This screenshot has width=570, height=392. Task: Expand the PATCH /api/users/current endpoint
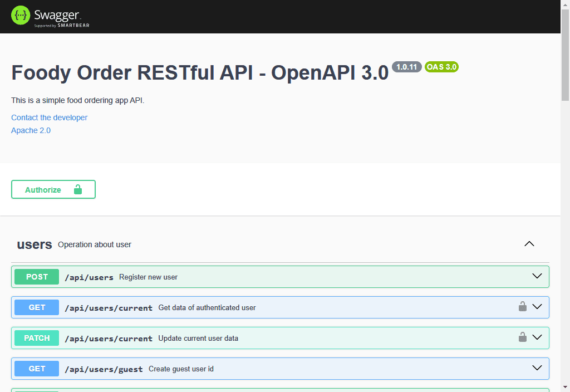[x=537, y=337]
